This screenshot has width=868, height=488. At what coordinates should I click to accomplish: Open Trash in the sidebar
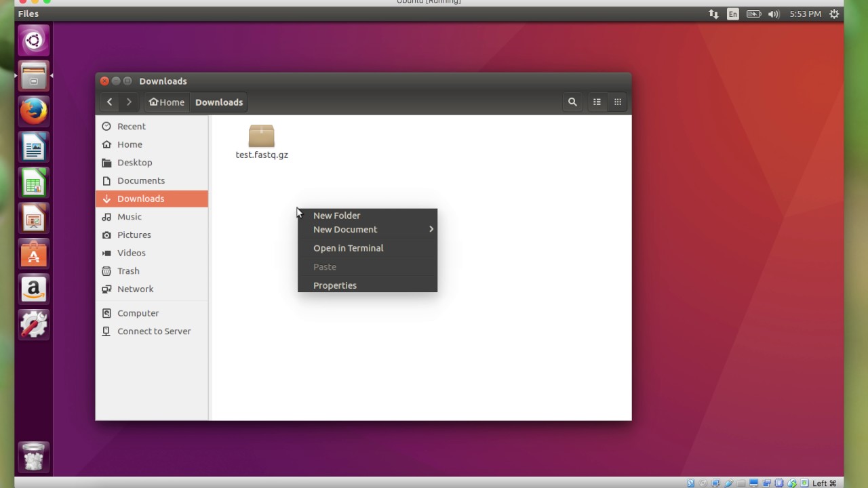click(x=152, y=271)
